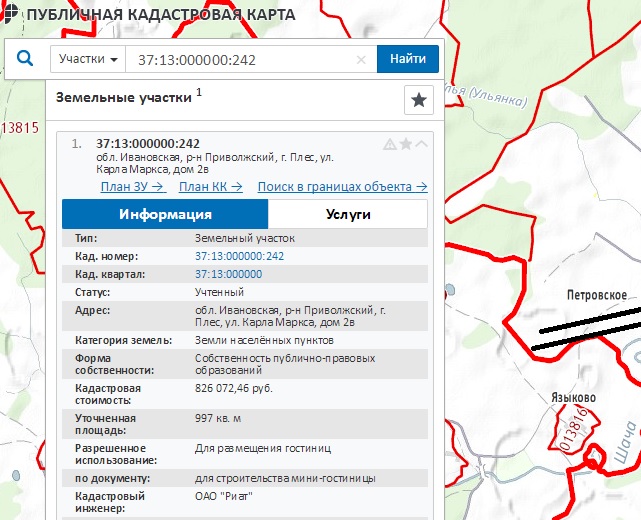This screenshot has height=520, width=641.
Task: Click the Земельные участки heading
Action: 123,97
